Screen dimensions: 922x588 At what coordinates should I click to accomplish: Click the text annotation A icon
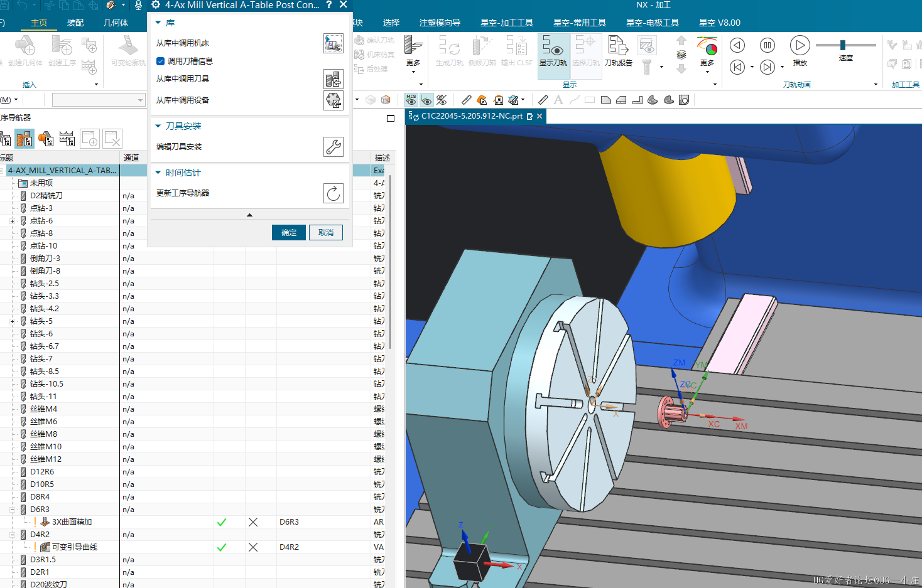(558, 100)
